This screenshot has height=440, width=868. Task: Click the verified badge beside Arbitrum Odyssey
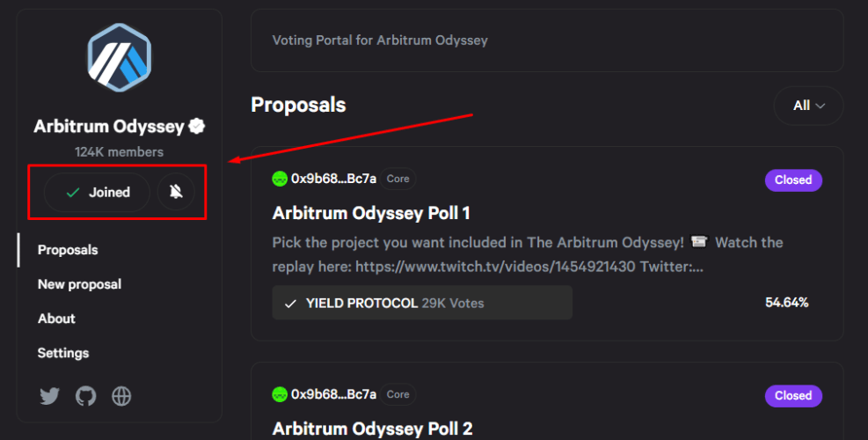196,127
